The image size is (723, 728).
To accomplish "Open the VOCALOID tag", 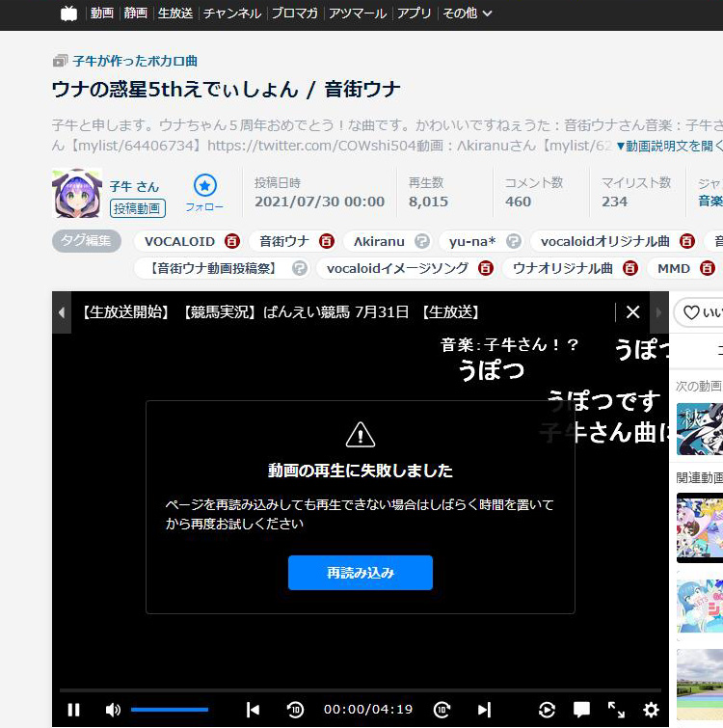I will (x=179, y=241).
